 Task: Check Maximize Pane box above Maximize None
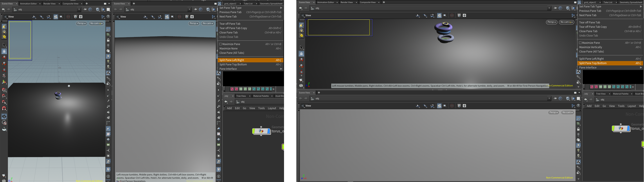(221, 44)
